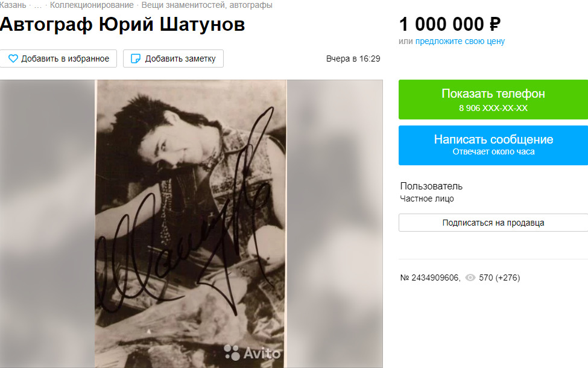Click the blurred left side of gallery
This screenshot has width=588, height=368.
47,224
